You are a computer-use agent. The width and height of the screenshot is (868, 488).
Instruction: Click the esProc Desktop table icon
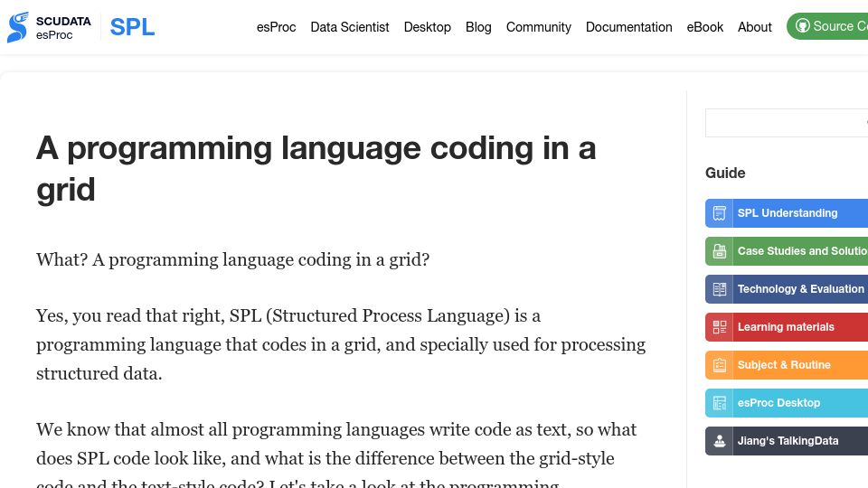click(719, 403)
